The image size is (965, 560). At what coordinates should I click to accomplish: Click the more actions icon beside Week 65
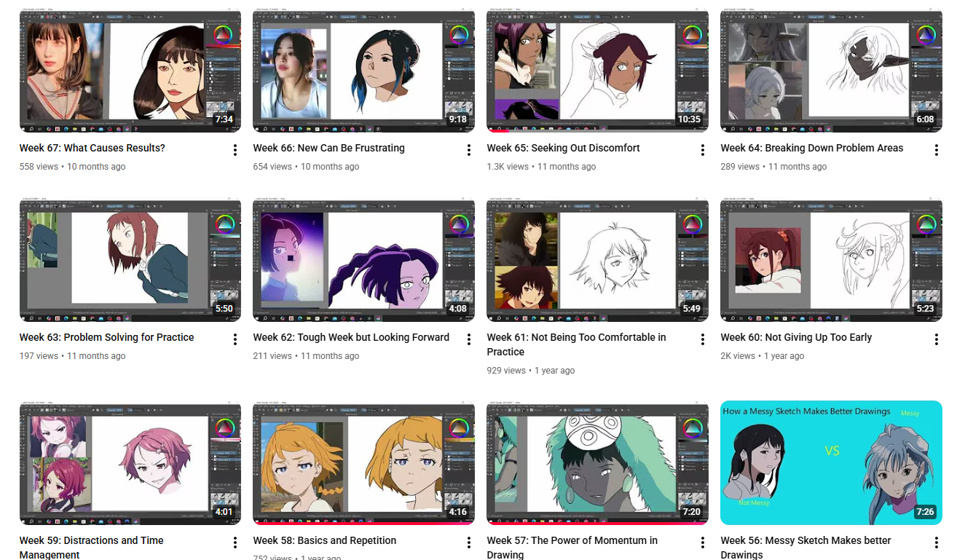(x=703, y=150)
